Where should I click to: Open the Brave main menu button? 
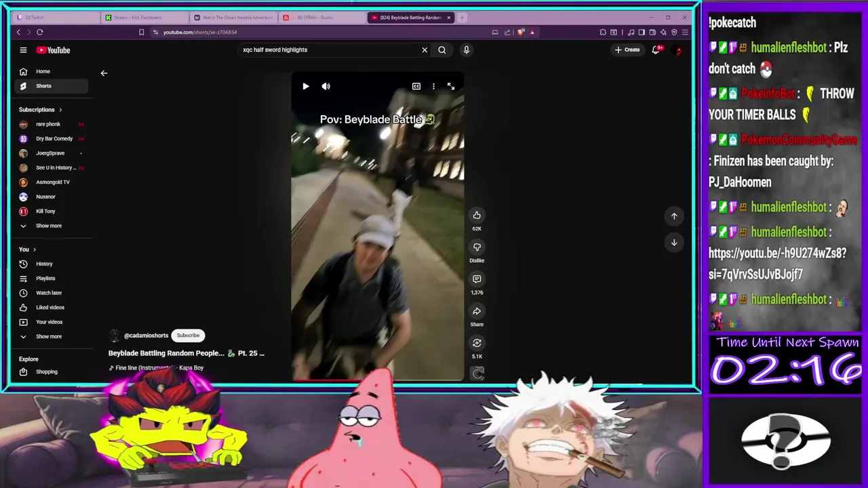click(685, 32)
